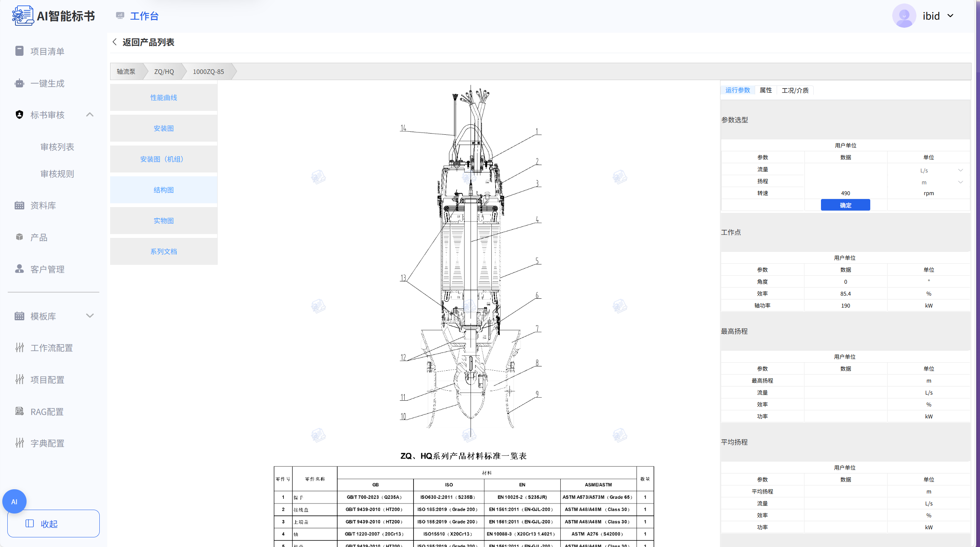Image resolution: width=980 pixels, height=547 pixels.
Task: Click the 字典配置 sliders icon
Action: click(x=20, y=443)
